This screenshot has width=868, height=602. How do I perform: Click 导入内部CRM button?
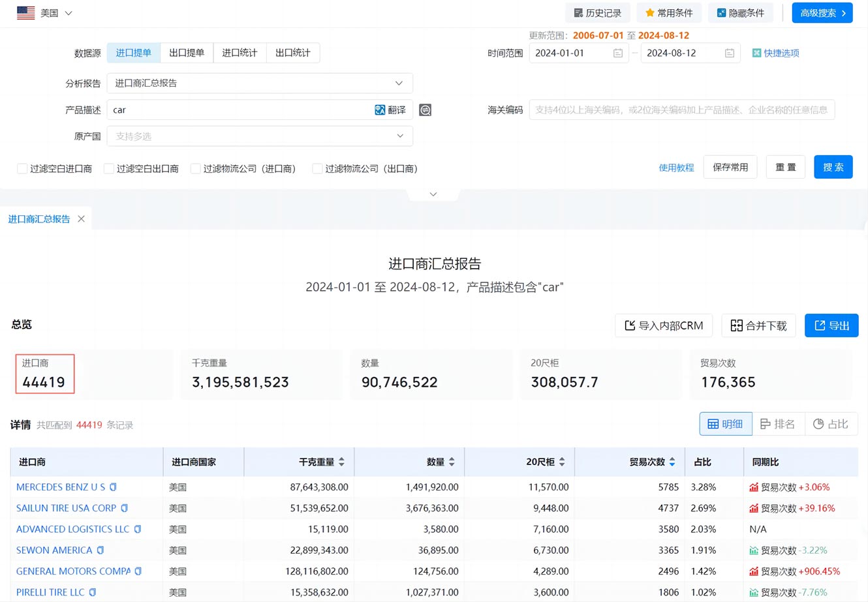coord(664,325)
